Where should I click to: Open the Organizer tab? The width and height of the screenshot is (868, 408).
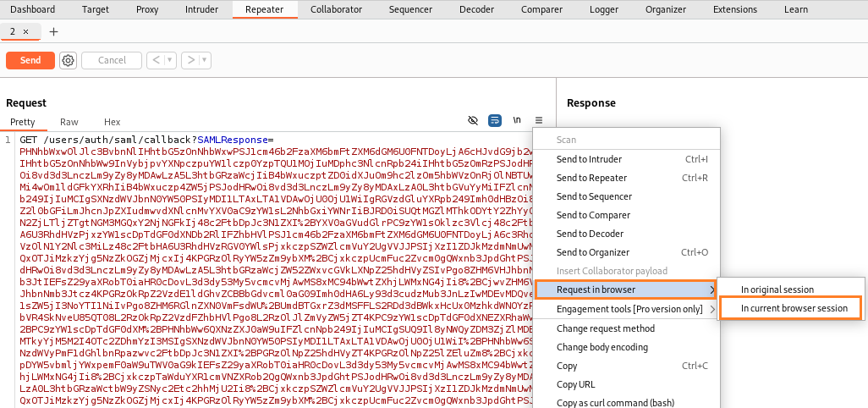coord(666,9)
